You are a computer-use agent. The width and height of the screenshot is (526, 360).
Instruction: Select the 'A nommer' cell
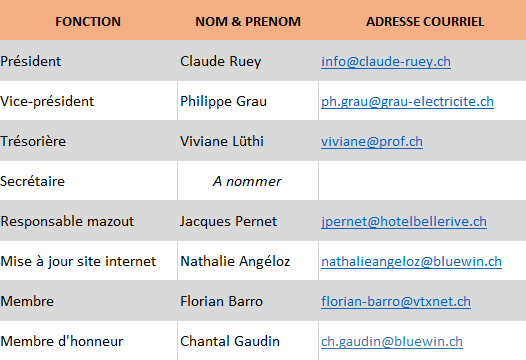248,181
